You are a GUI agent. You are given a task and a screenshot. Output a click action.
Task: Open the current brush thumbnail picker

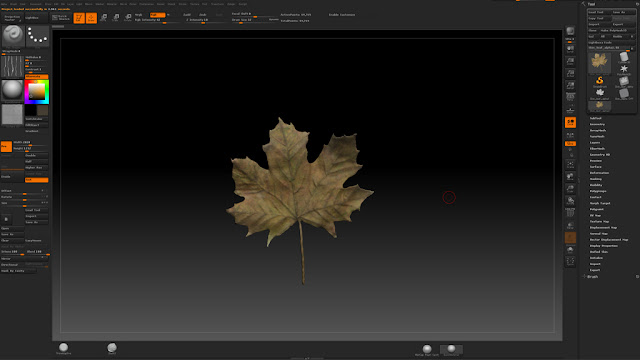[13, 36]
